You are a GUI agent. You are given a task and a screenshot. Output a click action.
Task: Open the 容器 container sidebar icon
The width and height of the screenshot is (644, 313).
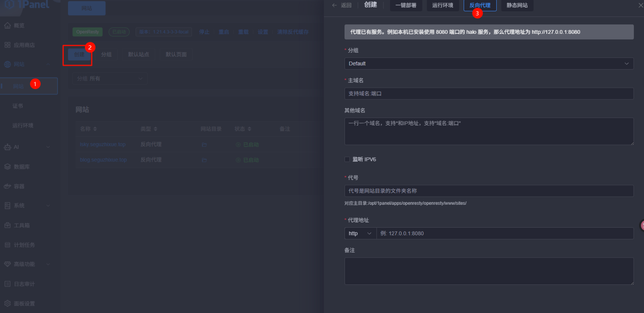click(x=8, y=186)
